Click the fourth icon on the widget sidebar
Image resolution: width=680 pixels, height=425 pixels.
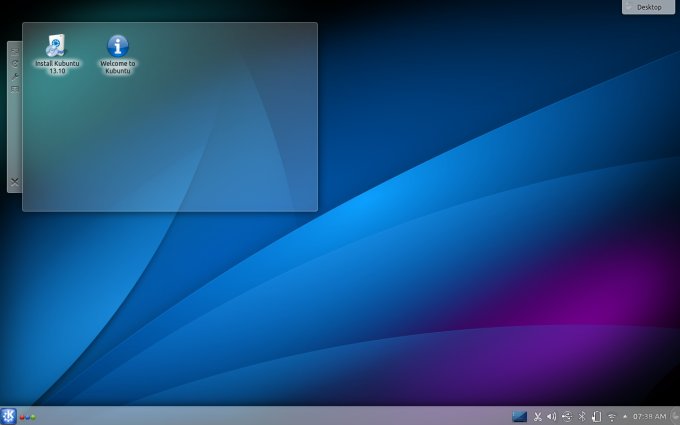[x=15, y=89]
